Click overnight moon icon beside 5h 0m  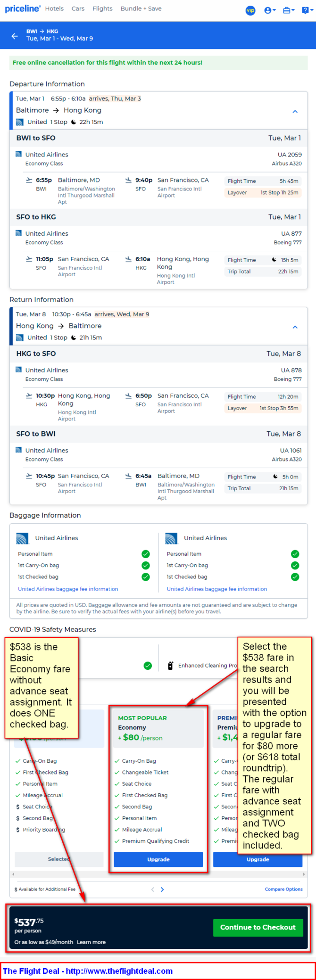(275, 477)
